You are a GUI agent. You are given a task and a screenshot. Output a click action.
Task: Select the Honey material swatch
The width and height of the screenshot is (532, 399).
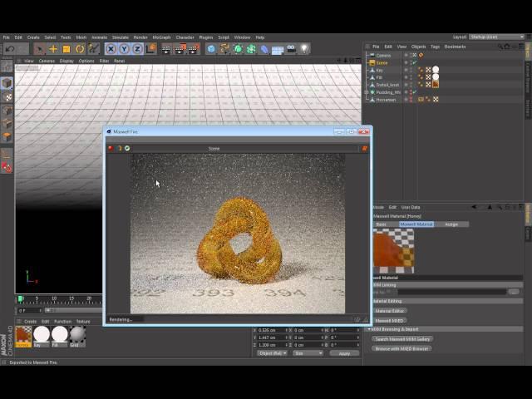(x=23, y=335)
